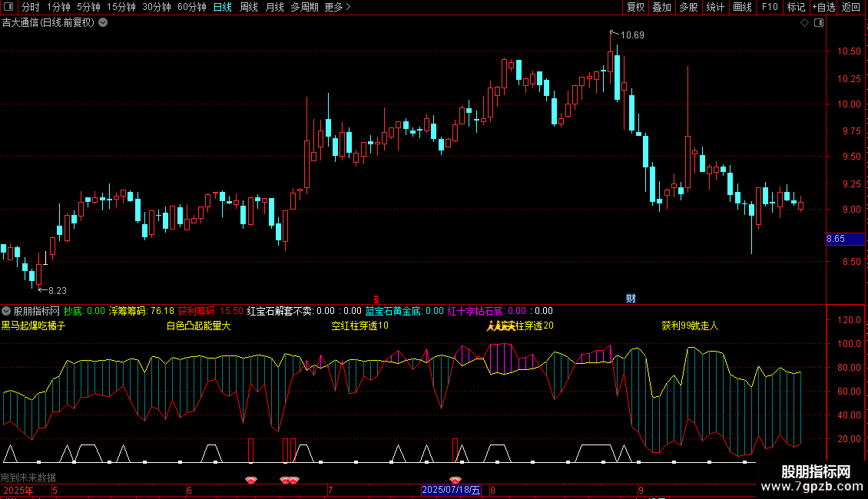Image resolution: width=868 pixels, height=499 pixels.
Task: Click the 标记 mark button
Action: (x=796, y=7)
